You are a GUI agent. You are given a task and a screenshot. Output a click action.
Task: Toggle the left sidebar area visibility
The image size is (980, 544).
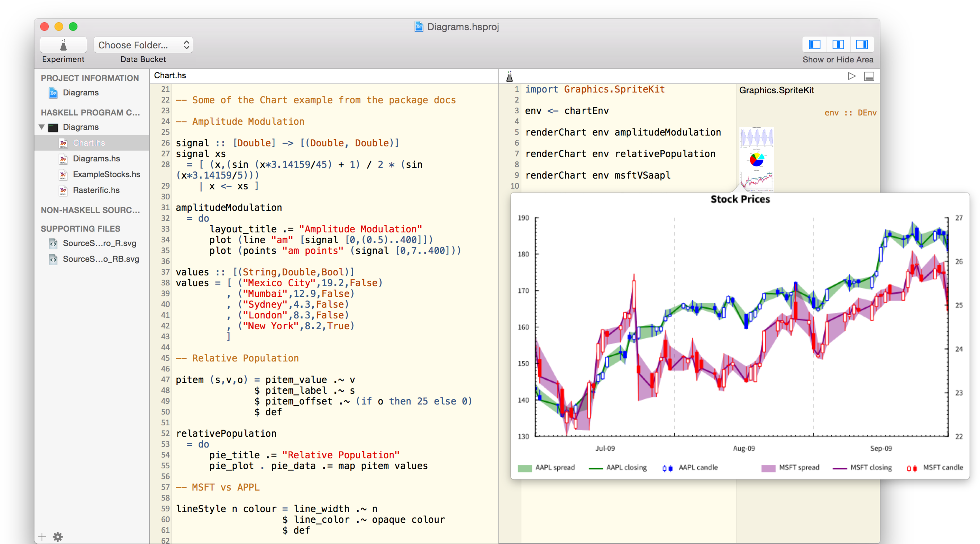[814, 44]
